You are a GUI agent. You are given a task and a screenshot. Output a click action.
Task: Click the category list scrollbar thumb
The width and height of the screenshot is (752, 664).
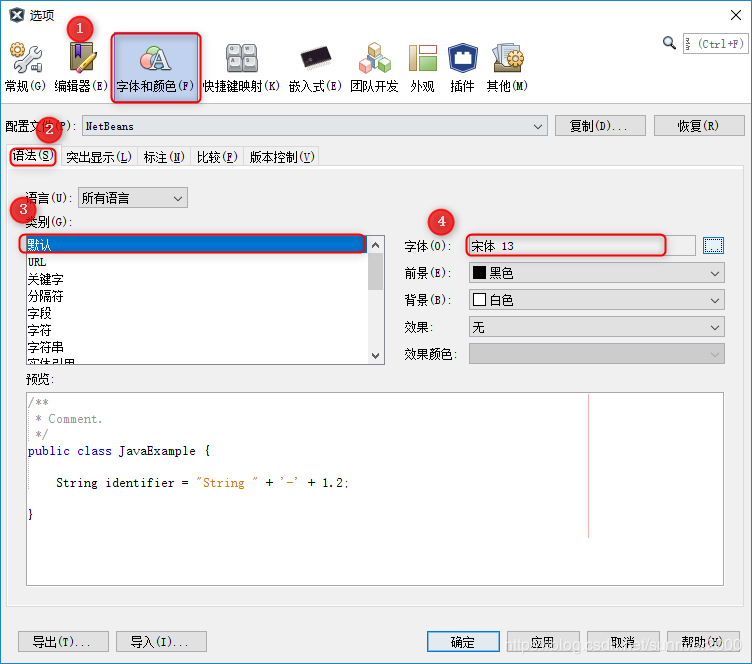pyautogui.click(x=376, y=272)
